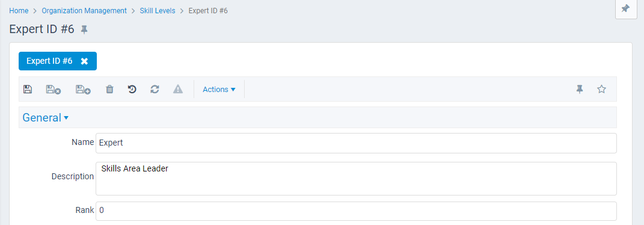
Task: Click the pin button at top right corner
Action: (x=625, y=8)
